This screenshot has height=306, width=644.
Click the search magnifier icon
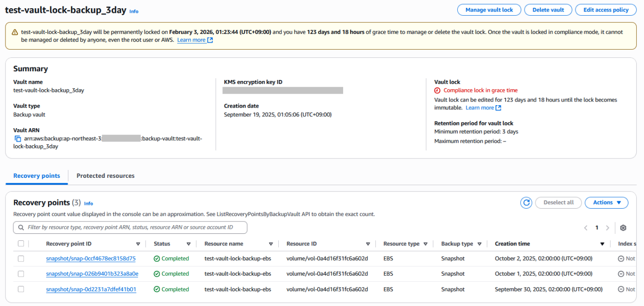21,227
